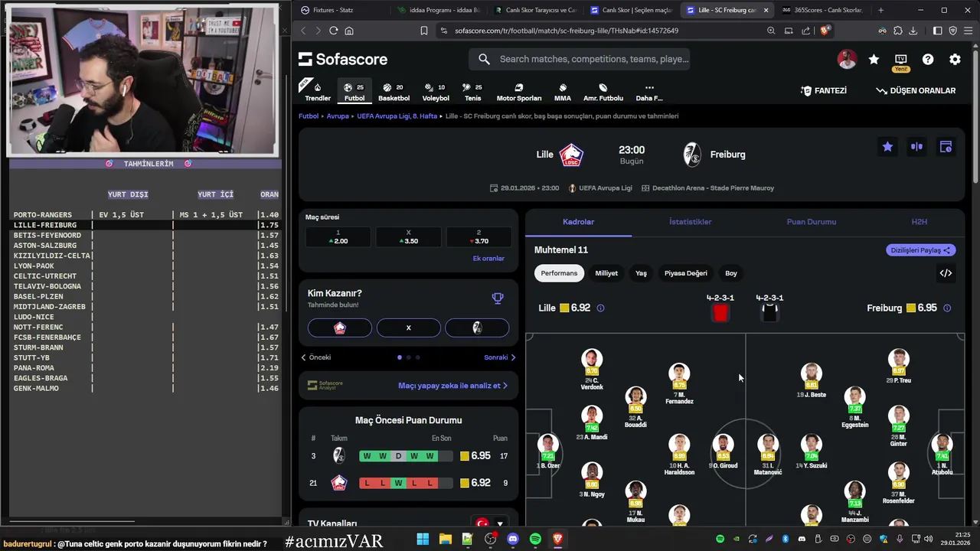
Task: Open the Amr. Futbolu section
Action: (603, 92)
